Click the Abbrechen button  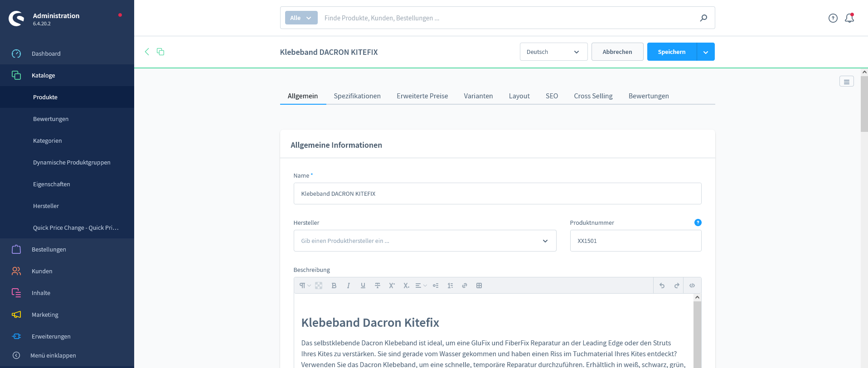[x=617, y=52]
